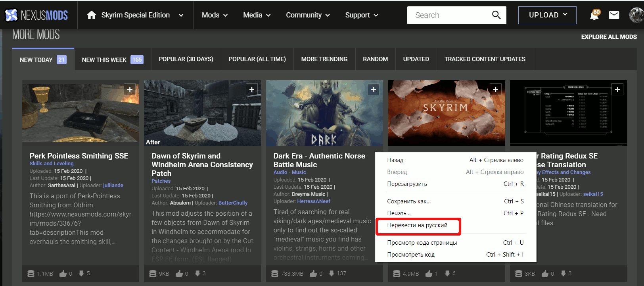Open the Dark Era artwork thumbnail
The width and height of the screenshot is (644, 286).
click(324, 113)
